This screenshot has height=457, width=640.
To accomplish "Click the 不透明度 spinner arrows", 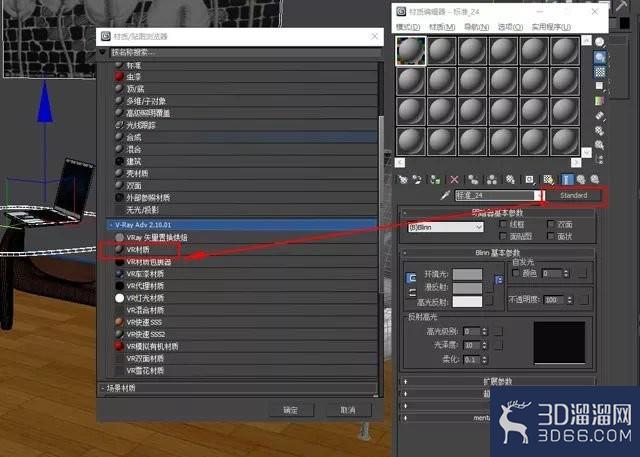I will pos(570,300).
